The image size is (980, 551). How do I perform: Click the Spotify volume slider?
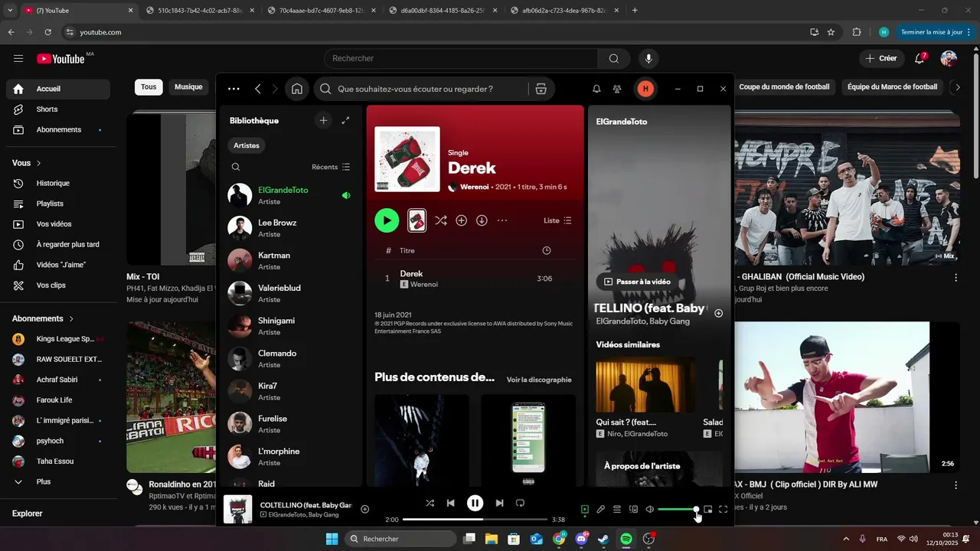pos(678,510)
